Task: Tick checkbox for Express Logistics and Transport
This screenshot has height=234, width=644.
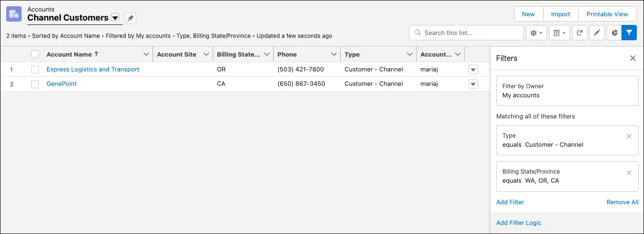Action: click(35, 70)
